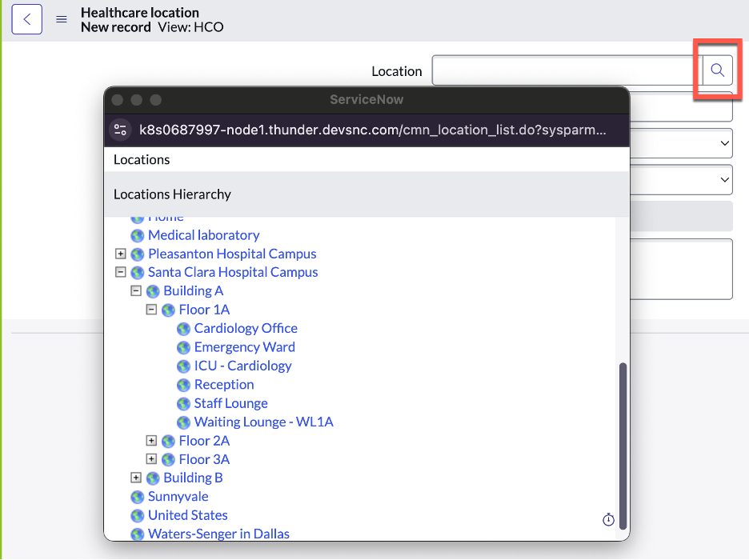Click globe icon beside Santa Clara Hospital Campus
Image resolution: width=749 pixels, height=560 pixels.
click(138, 273)
